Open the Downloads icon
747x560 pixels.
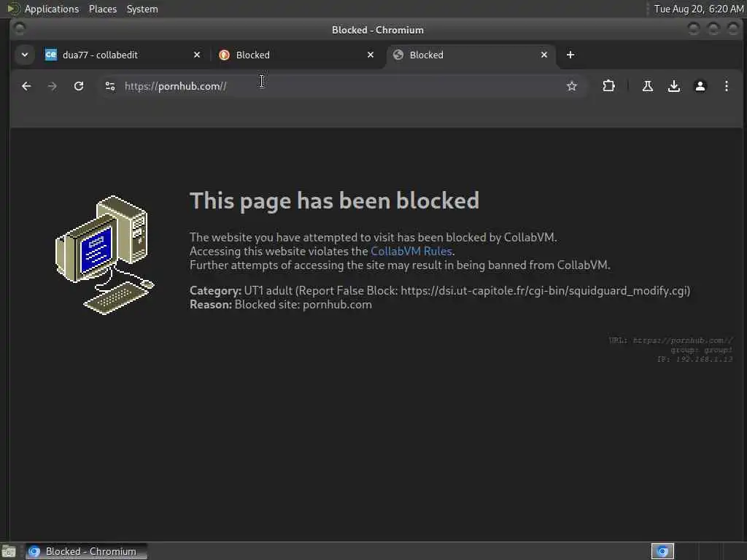[673, 86]
